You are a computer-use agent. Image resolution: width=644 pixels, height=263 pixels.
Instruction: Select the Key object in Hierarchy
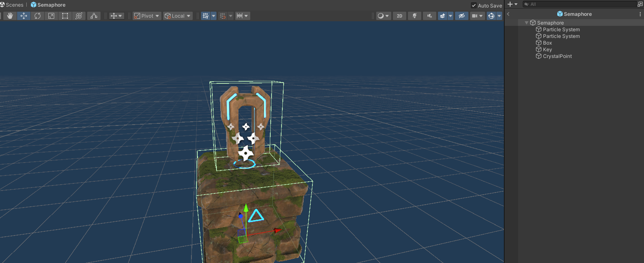pyautogui.click(x=547, y=50)
